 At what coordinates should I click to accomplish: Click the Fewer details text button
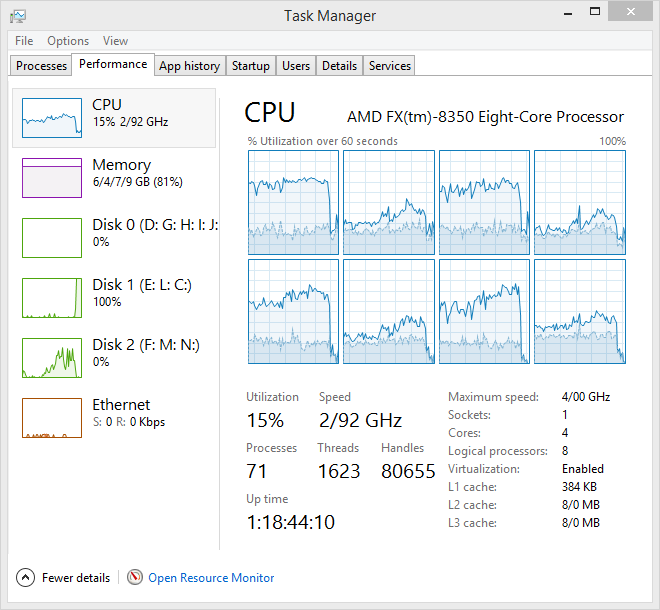[76, 578]
